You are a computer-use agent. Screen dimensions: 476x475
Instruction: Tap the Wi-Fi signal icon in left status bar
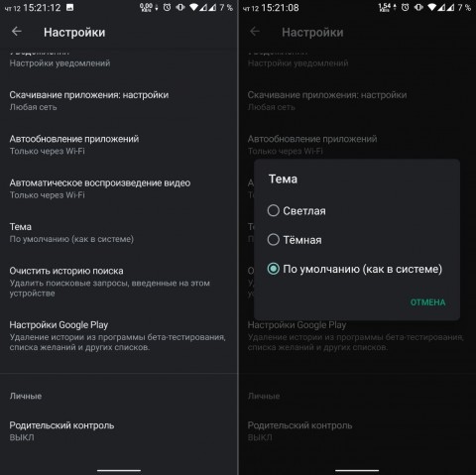(193, 7)
